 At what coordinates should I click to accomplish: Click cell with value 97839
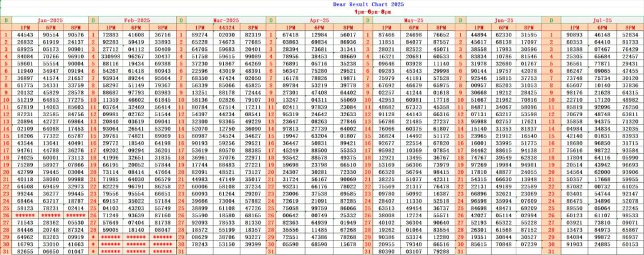[319, 107]
